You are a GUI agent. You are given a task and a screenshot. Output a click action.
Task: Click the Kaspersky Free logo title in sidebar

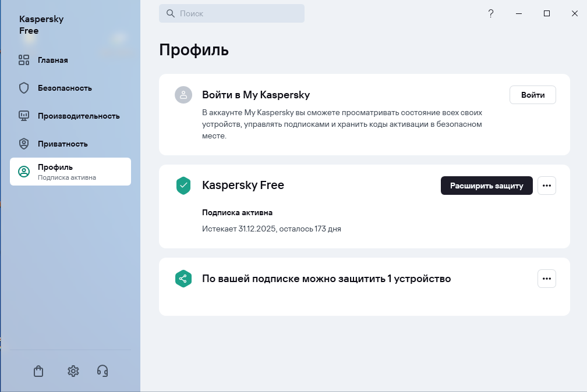[x=41, y=25]
